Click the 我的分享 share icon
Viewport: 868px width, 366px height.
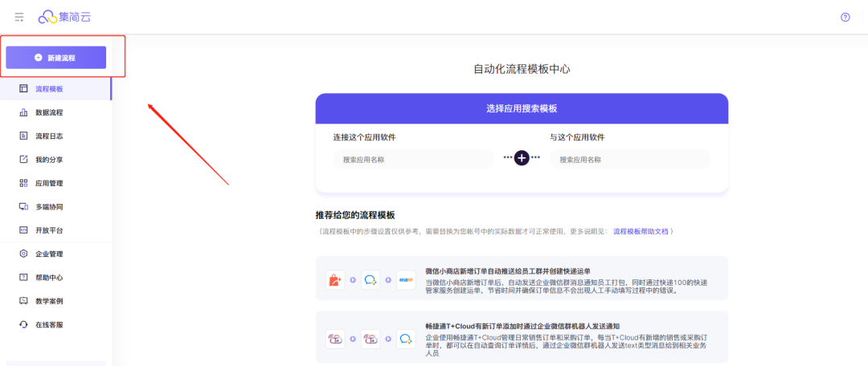pos(23,159)
